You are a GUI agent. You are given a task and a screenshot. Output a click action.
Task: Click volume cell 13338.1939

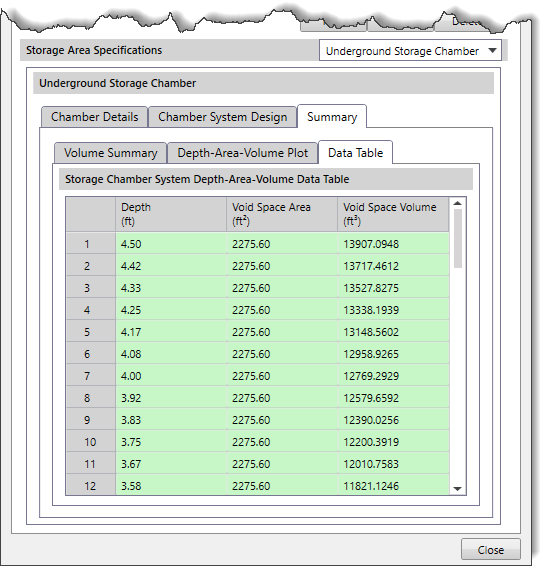click(x=393, y=310)
